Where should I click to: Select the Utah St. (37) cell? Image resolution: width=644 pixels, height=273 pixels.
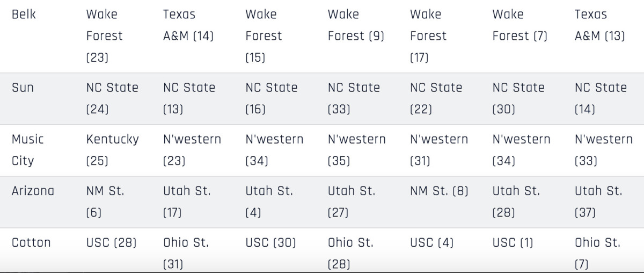coord(598,202)
